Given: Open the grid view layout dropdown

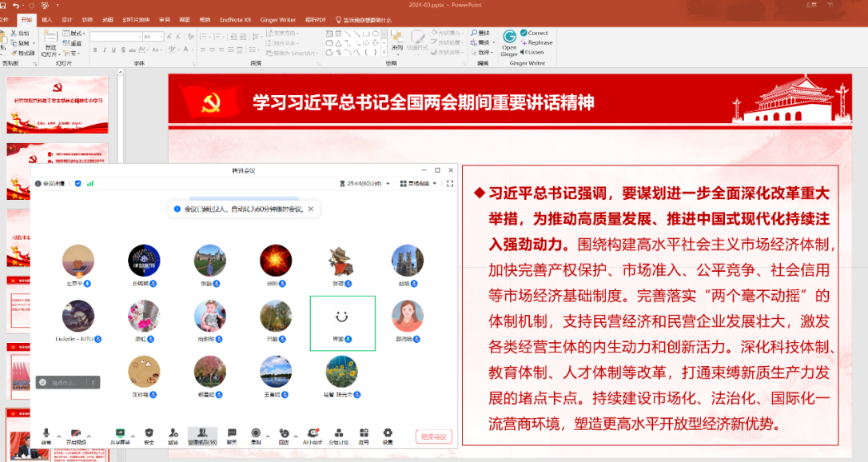Looking at the screenshot, I should coord(436,184).
